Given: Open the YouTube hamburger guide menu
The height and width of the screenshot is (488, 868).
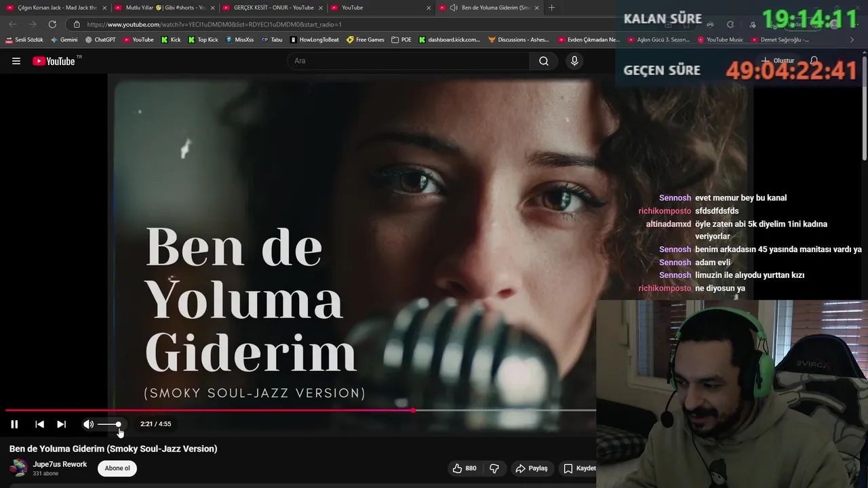Looking at the screenshot, I should [16, 61].
